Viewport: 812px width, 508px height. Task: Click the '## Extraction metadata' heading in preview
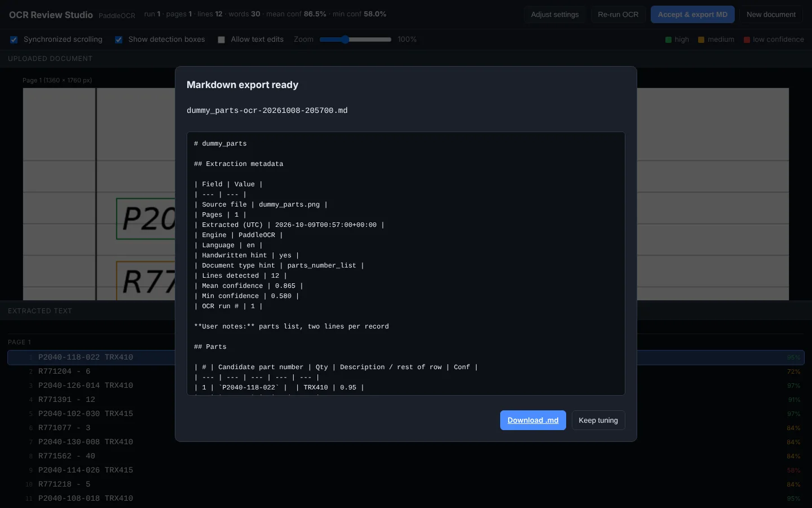pyautogui.click(x=239, y=164)
